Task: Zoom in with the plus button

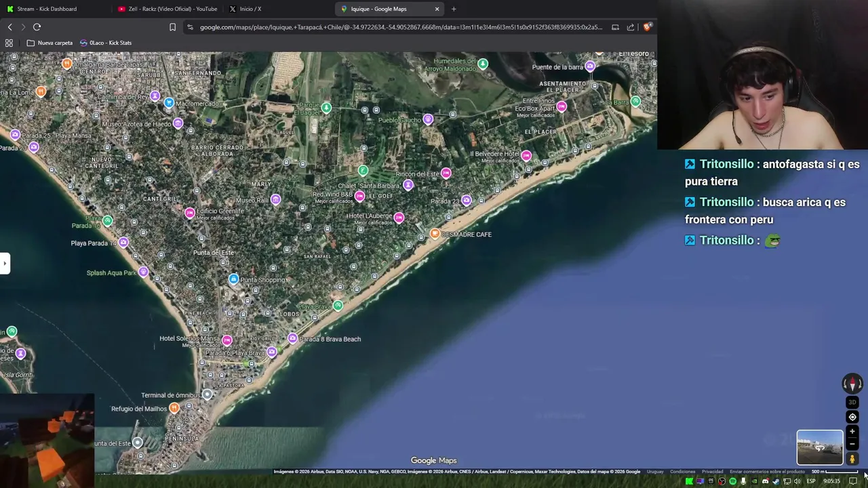Action: pyautogui.click(x=852, y=431)
